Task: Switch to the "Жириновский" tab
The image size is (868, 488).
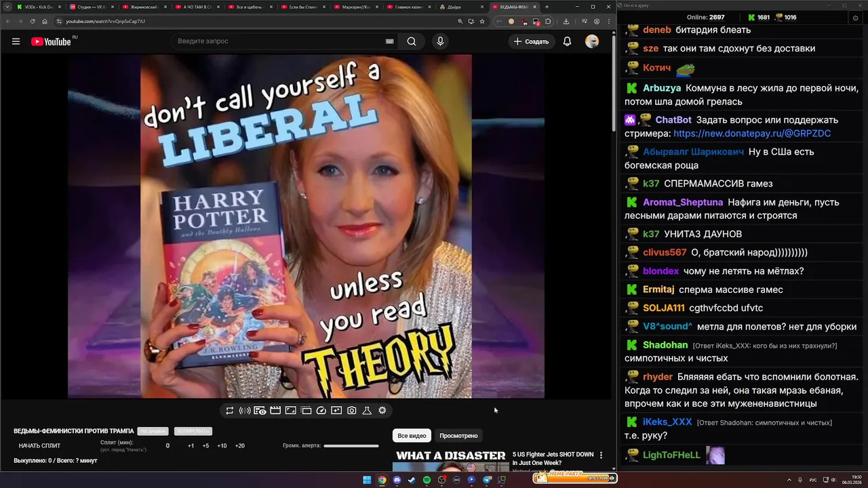Action: tap(144, 7)
